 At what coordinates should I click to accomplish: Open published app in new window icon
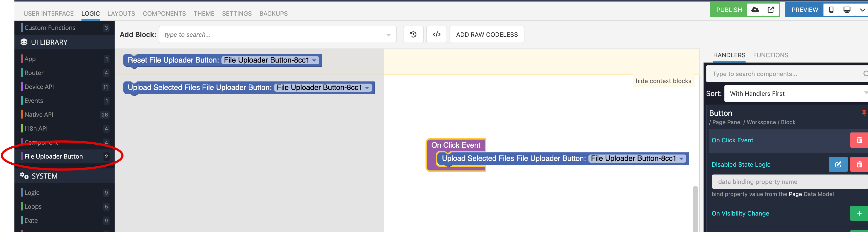coord(771,10)
